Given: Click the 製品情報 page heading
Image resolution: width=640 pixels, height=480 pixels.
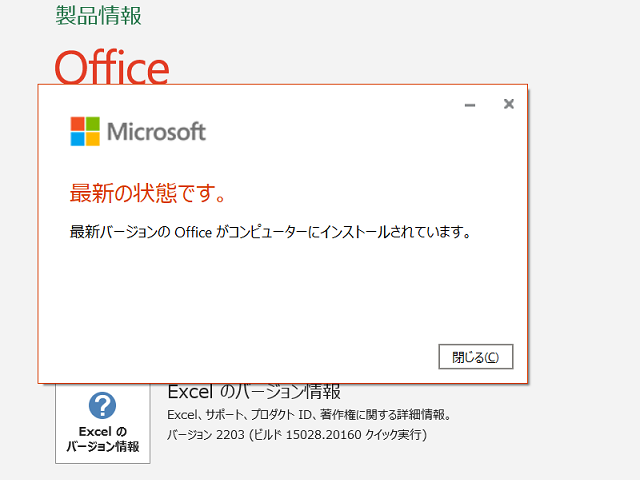Looking at the screenshot, I should pyautogui.click(x=98, y=16).
